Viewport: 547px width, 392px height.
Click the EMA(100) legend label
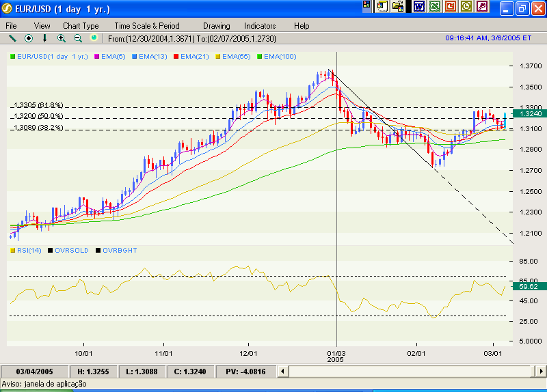coord(280,57)
